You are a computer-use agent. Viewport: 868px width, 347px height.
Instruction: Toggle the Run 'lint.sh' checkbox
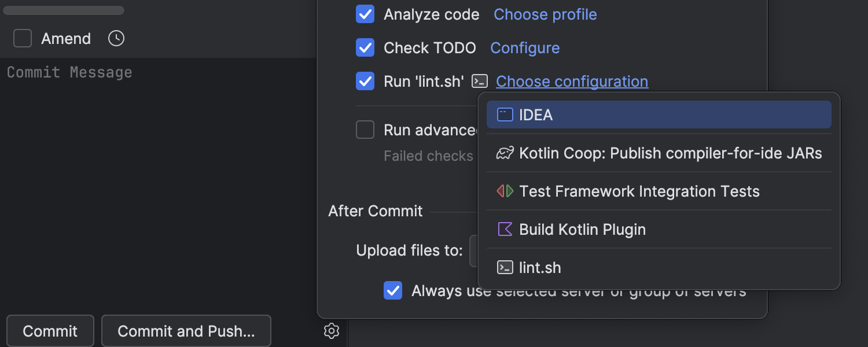point(365,82)
